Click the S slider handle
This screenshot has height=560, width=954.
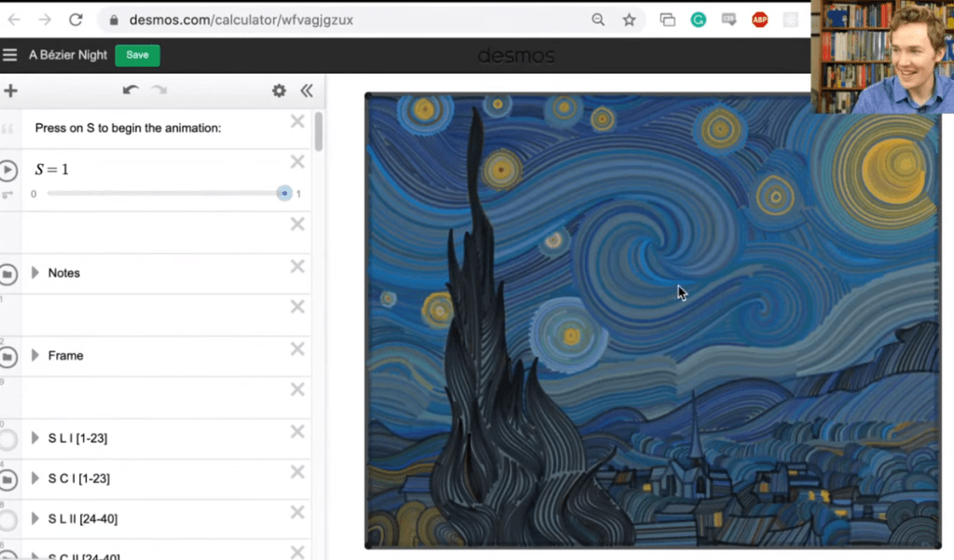tap(284, 194)
